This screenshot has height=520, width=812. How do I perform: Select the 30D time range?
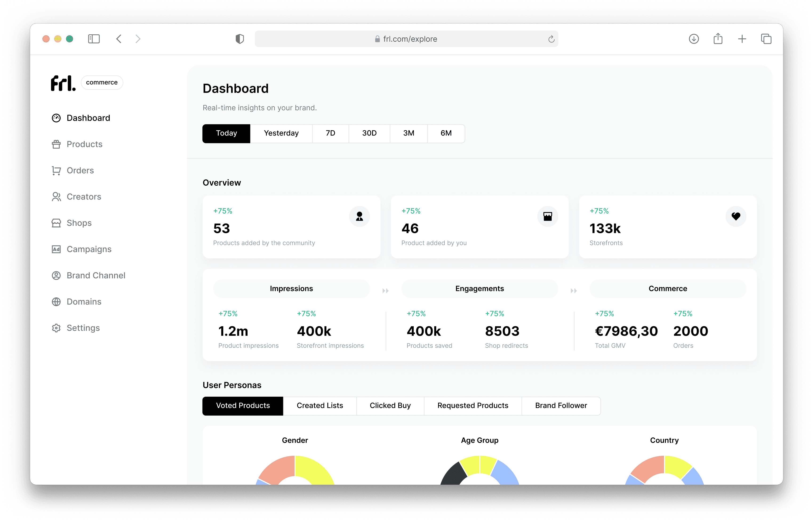(x=369, y=133)
